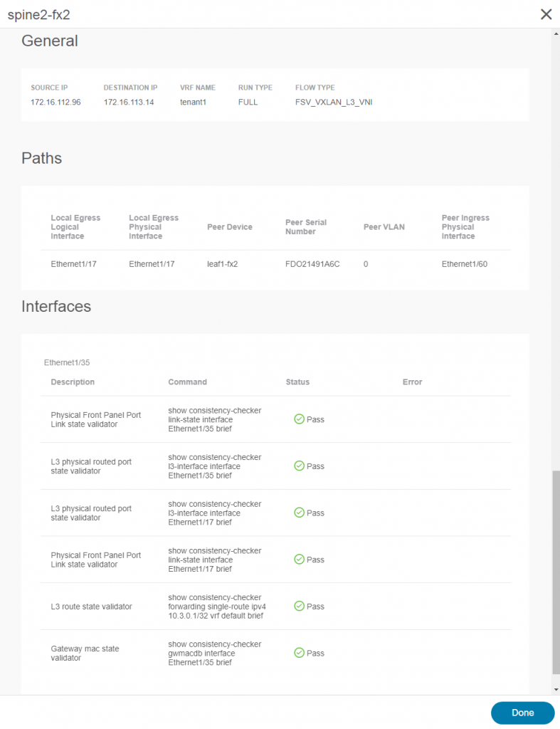The width and height of the screenshot is (560, 729).
Task: Click the Flow Type value FSV_VXLAN_L3_VNI
Action: coord(334,102)
